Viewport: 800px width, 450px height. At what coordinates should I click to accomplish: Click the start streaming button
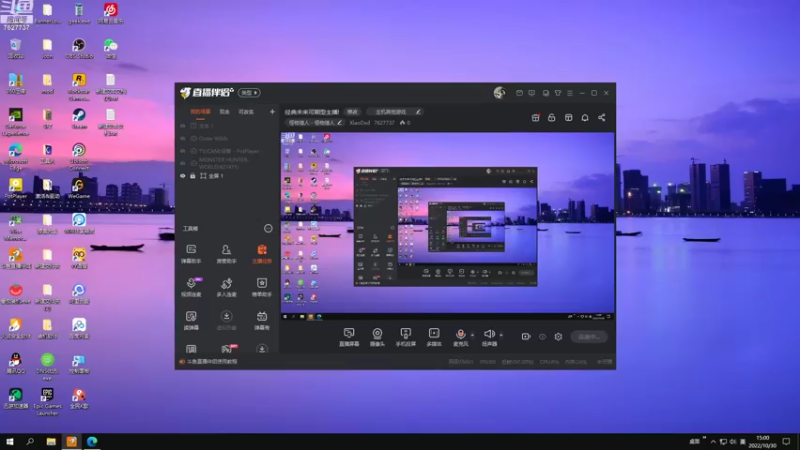(x=589, y=337)
